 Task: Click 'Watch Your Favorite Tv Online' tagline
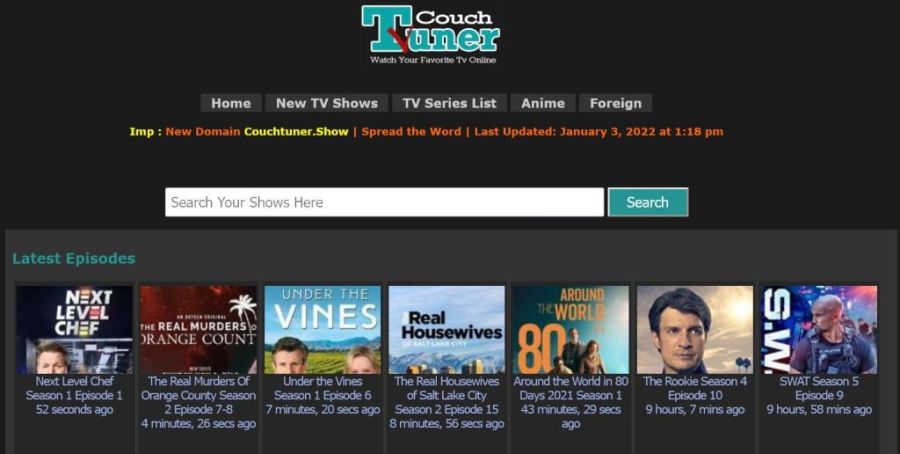[433, 60]
